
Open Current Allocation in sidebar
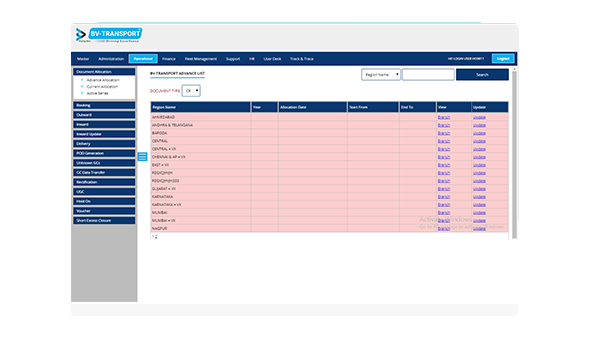(102, 87)
